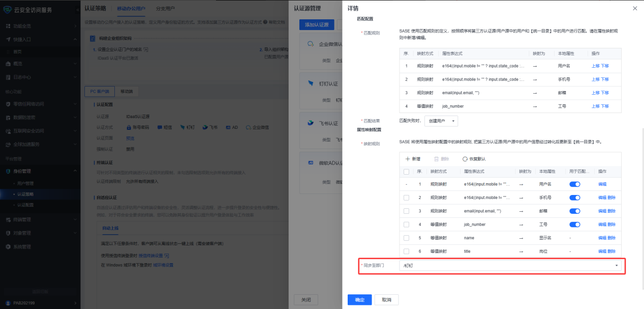Screen dimensions: 644x309
Task: Disable the 用于匹配 switch for 邮箱 row
Action: point(574,211)
